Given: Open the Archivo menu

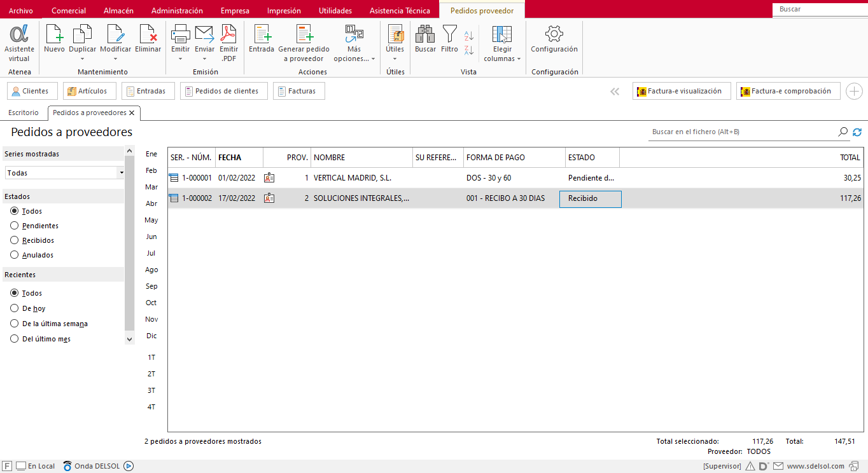Looking at the screenshot, I should pos(20,11).
